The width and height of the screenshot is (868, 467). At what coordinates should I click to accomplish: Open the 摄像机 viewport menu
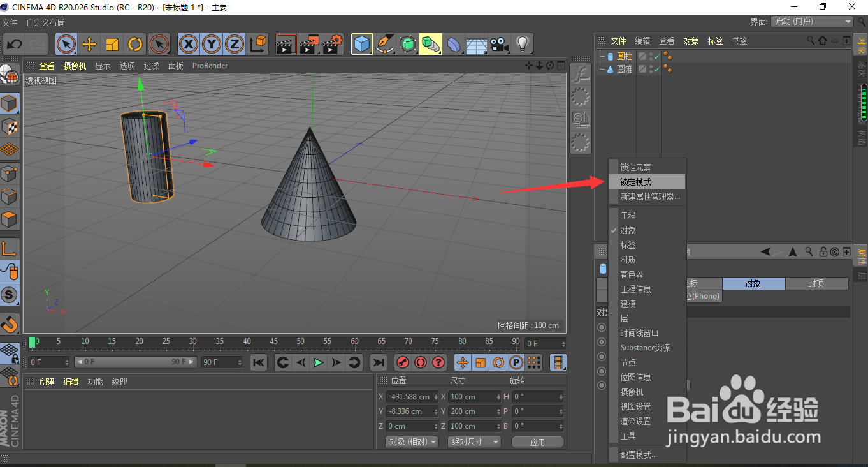(x=75, y=66)
